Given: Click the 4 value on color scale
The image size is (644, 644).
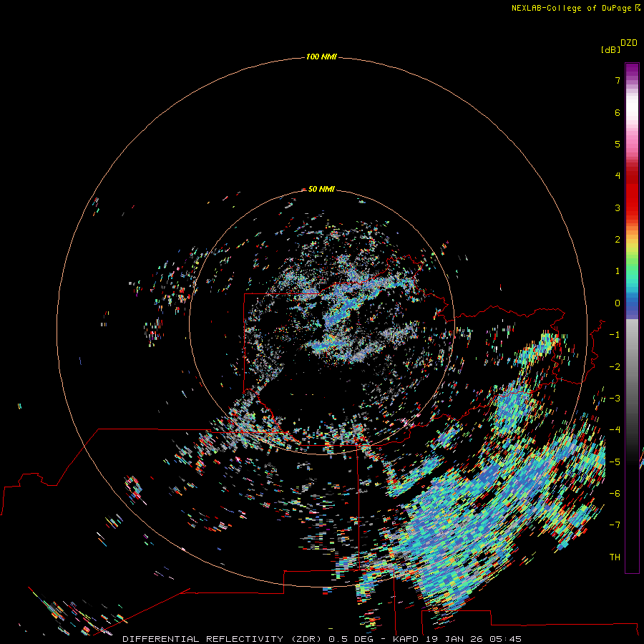Looking at the screenshot, I should [618, 176].
